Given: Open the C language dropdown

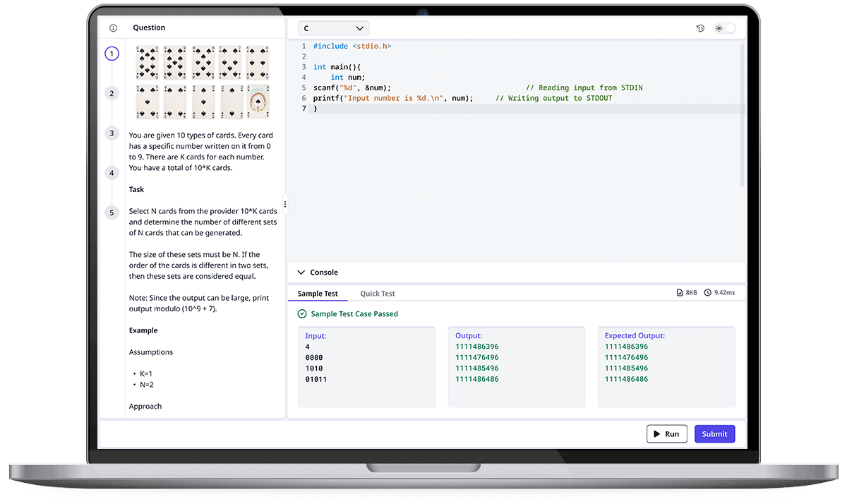Looking at the screenshot, I should tap(333, 28).
